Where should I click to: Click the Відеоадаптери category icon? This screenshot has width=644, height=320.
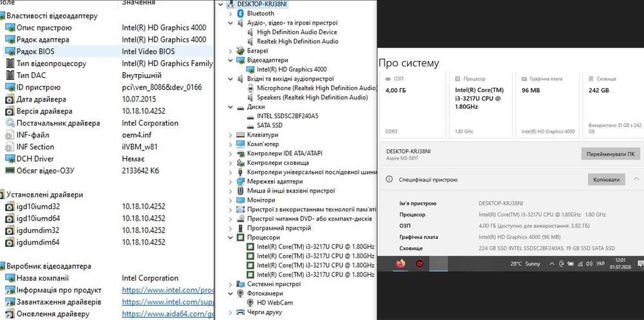coord(241,60)
